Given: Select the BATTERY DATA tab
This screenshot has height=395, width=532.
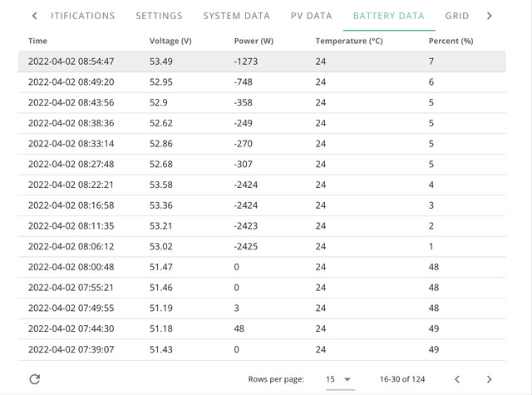Looking at the screenshot, I should tap(389, 16).
